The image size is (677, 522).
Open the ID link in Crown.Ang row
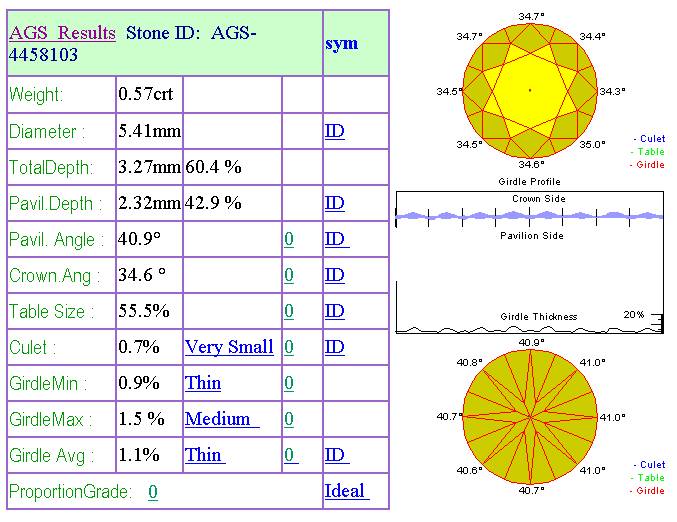[335, 275]
